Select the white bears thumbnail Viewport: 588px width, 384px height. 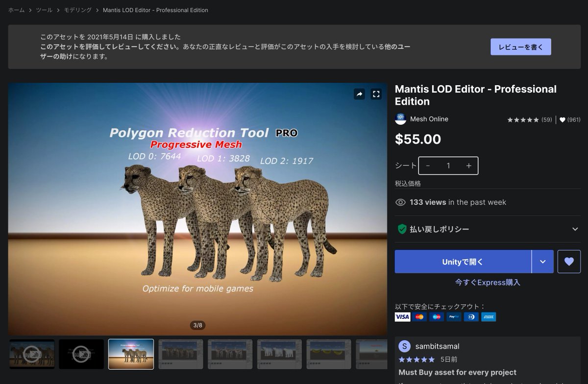280,354
